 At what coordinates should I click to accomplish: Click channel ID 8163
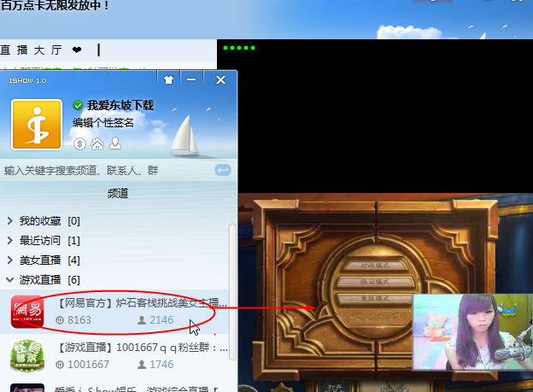click(x=79, y=320)
